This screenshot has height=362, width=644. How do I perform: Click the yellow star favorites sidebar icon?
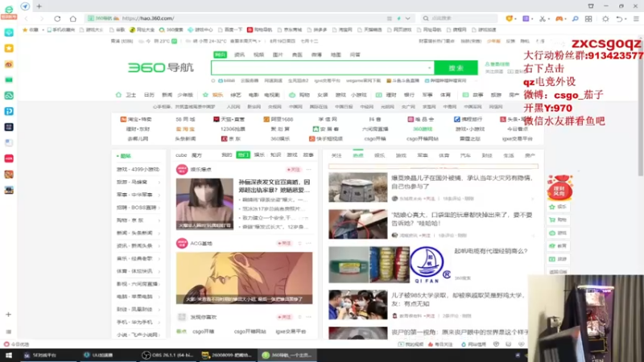coord(9,48)
